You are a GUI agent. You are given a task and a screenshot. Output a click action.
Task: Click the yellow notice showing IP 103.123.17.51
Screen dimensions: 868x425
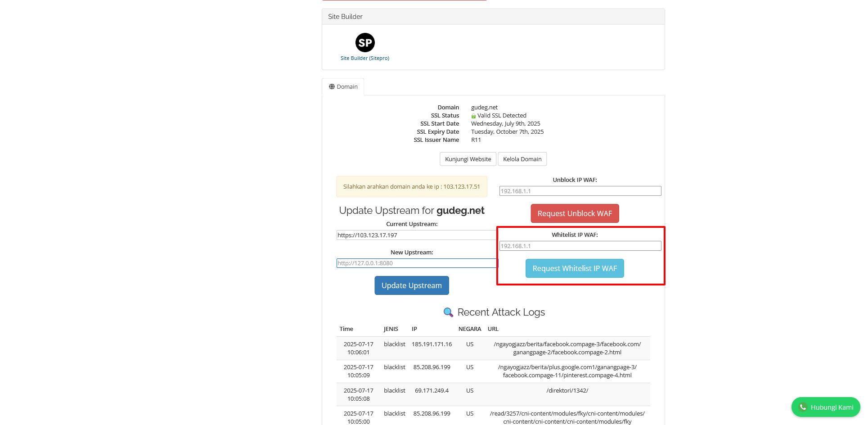411,186
